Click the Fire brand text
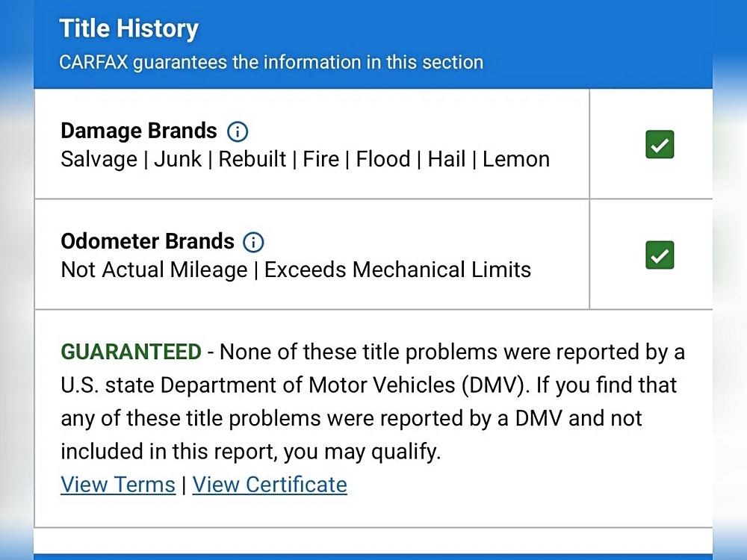The width and height of the screenshot is (747, 560). (320, 159)
